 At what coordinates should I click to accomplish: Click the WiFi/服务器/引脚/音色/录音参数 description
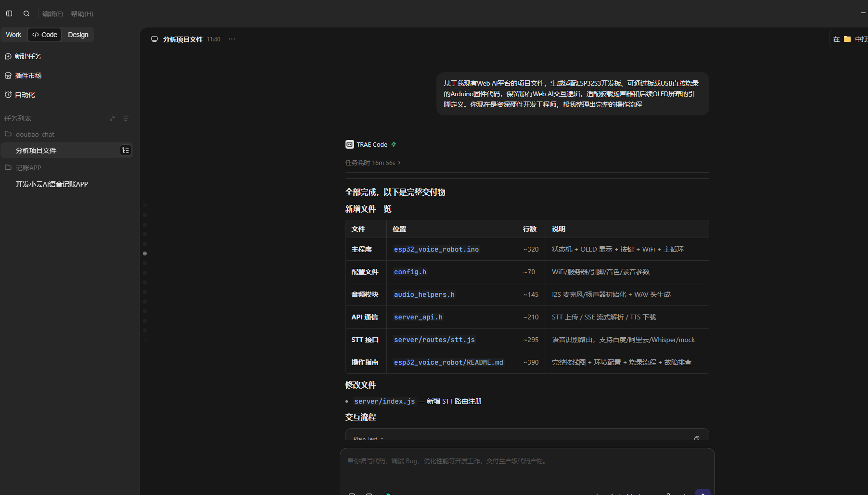(600, 272)
